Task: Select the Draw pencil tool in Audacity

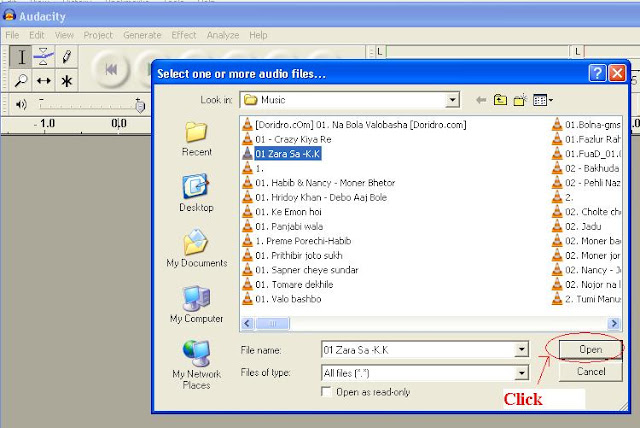Action: tap(67, 57)
